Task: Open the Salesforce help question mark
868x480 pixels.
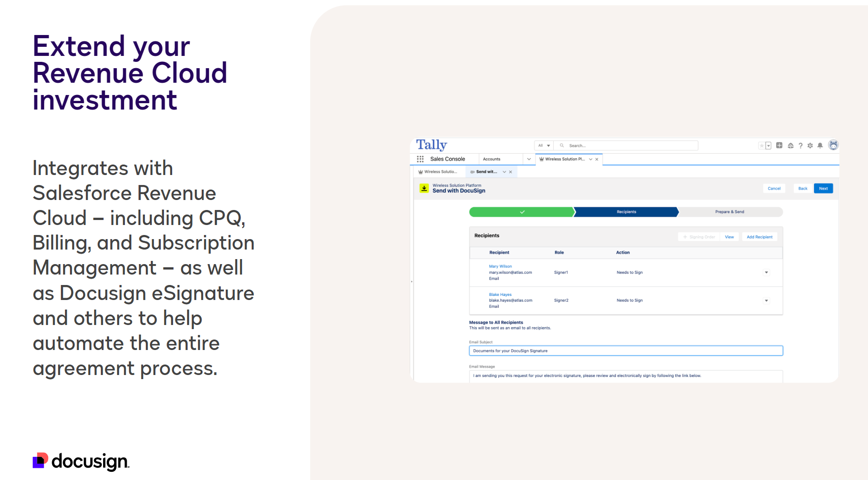Action: click(x=800, y=146)
